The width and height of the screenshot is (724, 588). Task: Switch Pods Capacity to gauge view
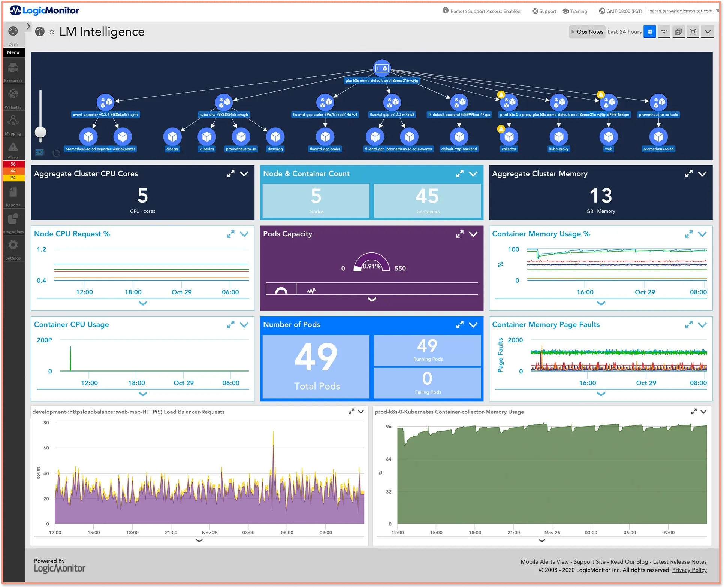(x=281, y=290)
